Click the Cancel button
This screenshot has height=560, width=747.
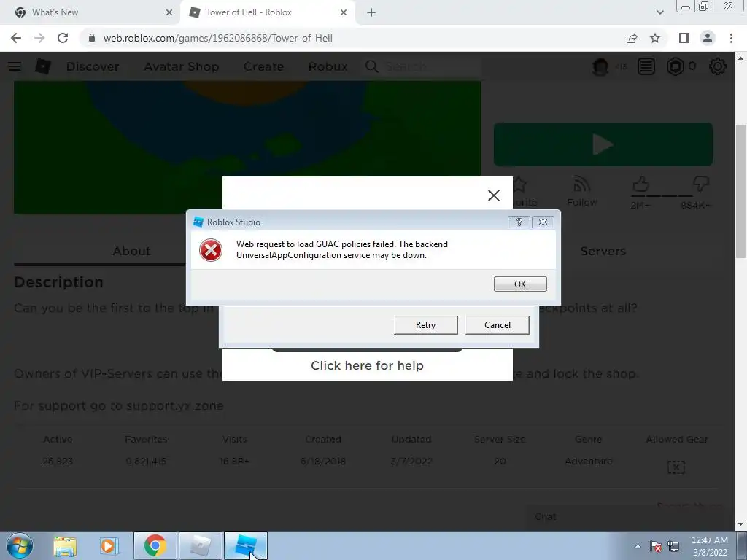point(497,324)
